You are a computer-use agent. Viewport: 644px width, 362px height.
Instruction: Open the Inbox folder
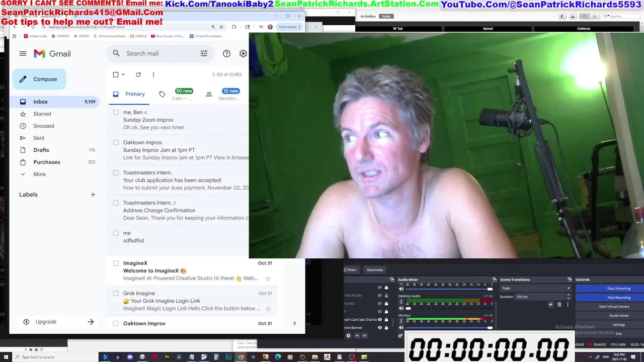click(55, 102)
